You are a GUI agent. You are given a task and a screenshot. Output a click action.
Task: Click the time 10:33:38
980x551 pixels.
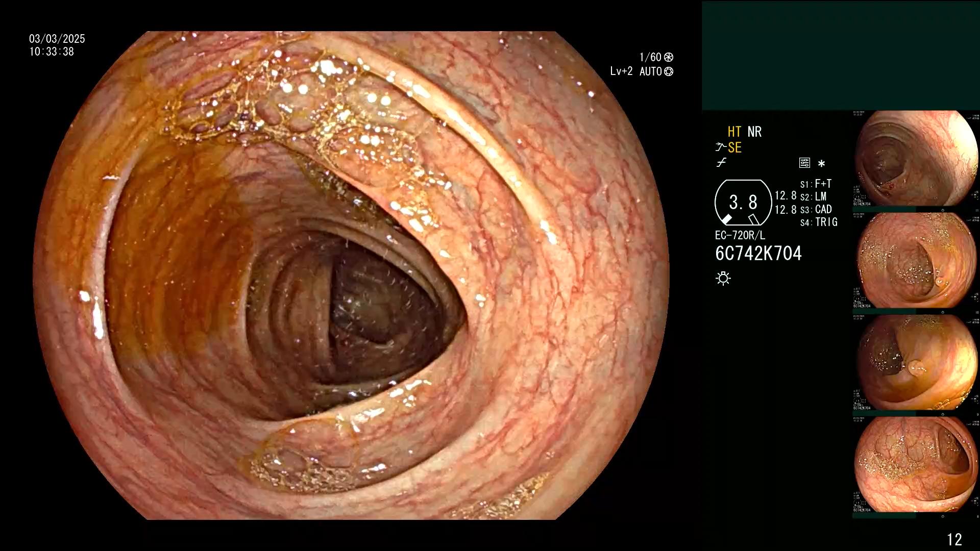[52, 52]
